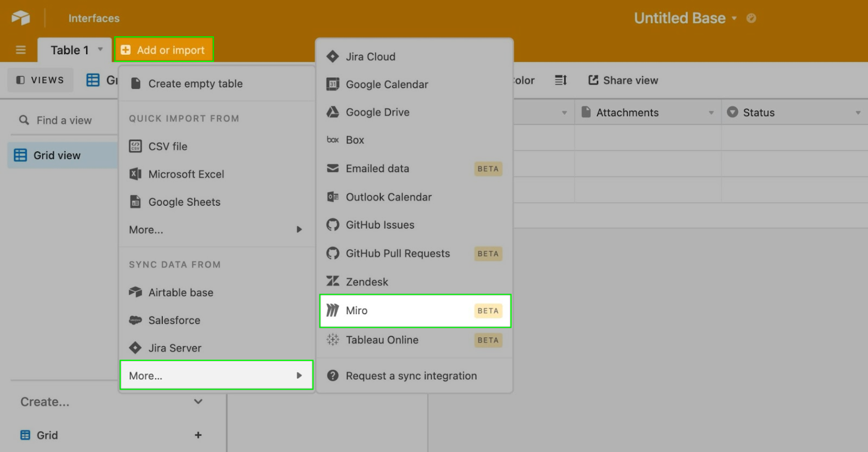This screenshot has height=452, width=868.
Task: Select Box sync option
Action: click(x=414, y=140)
